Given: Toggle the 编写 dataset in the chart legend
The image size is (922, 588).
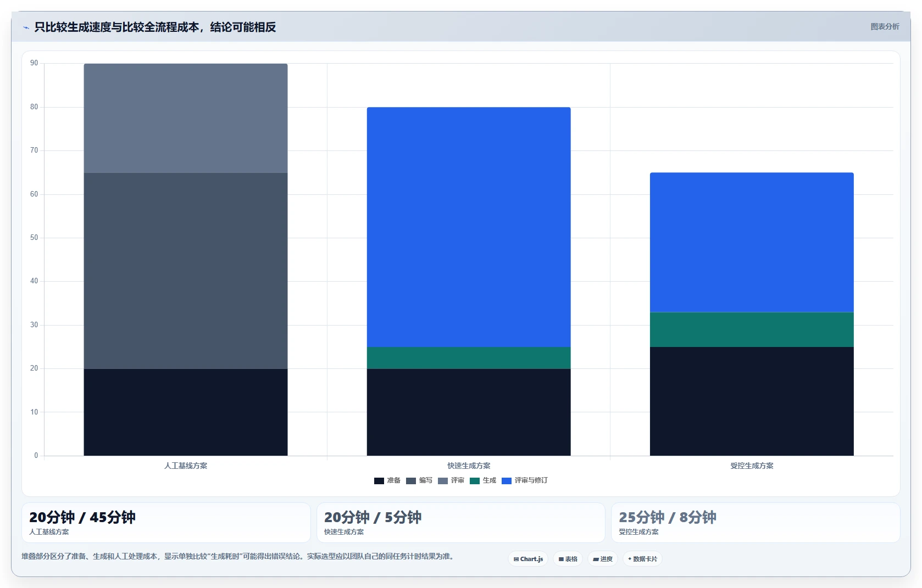Looking at the screenshot, I should point(419,480).
